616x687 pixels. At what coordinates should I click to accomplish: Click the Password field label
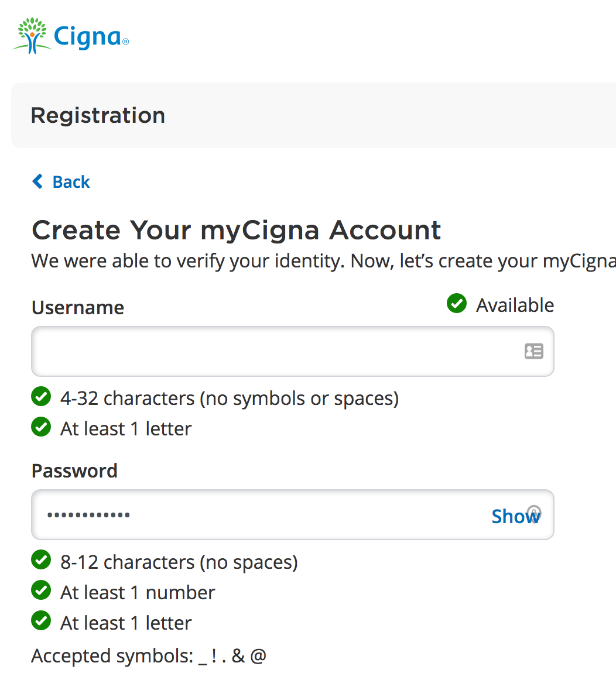74,471
